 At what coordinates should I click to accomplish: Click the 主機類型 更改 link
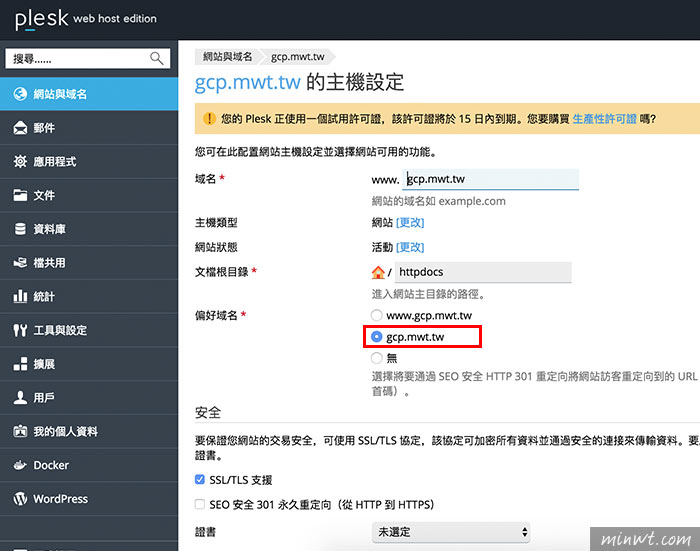pyautogui.click(x=410, y=222)
